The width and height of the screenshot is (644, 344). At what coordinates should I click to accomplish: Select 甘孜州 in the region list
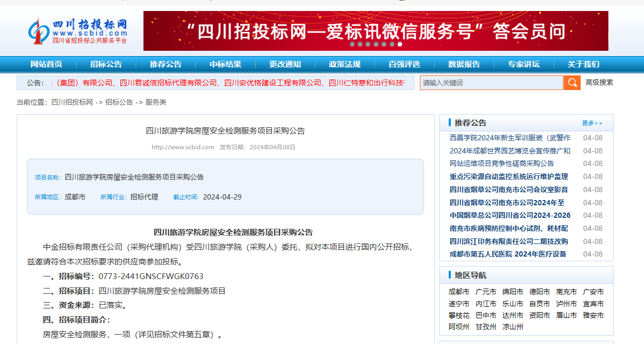point(486,327)
